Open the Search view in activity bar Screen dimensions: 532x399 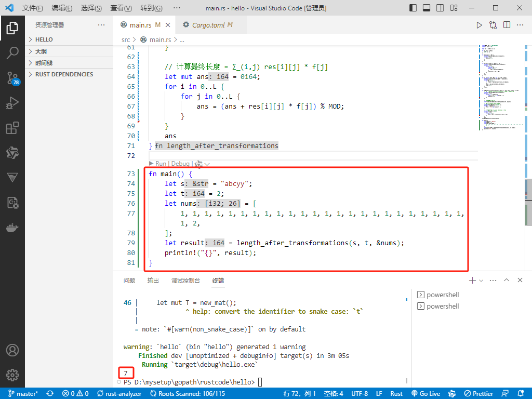(12, 53)
